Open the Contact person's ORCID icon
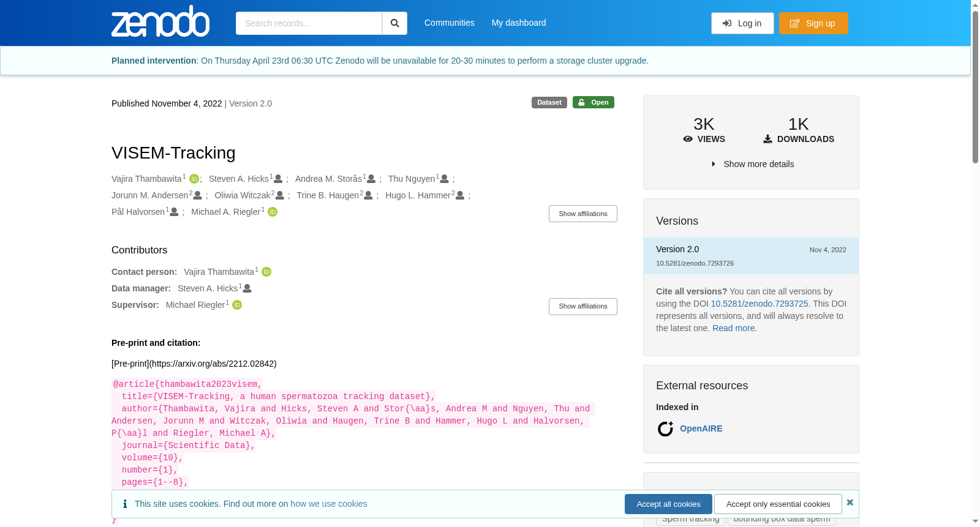 pos(266,272)
